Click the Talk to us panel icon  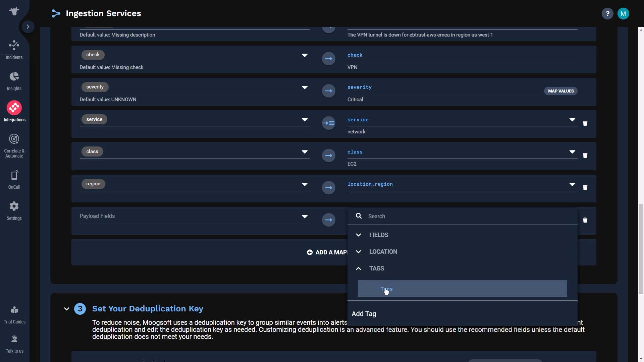point(15,340)
